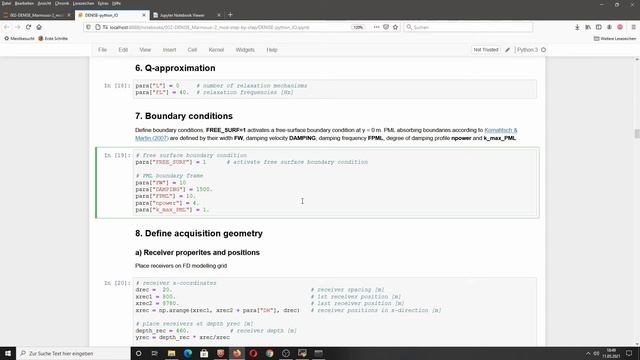Screen dimensions: 640x360
Task: Open the notification center icon
Action: pos(629,353)
